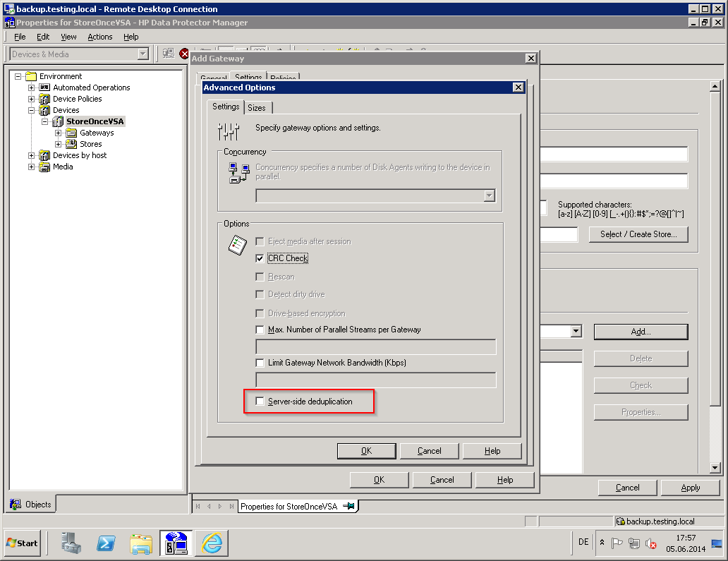This screenshot has width=728, height=561.
Task: Launch PowerShell from the taskbar
Action: 106,543
